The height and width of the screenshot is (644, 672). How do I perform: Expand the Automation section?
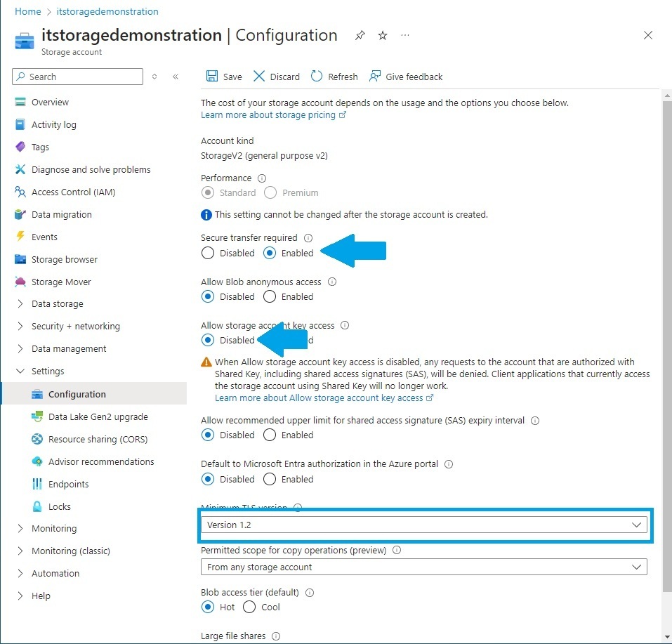[20, 573]
